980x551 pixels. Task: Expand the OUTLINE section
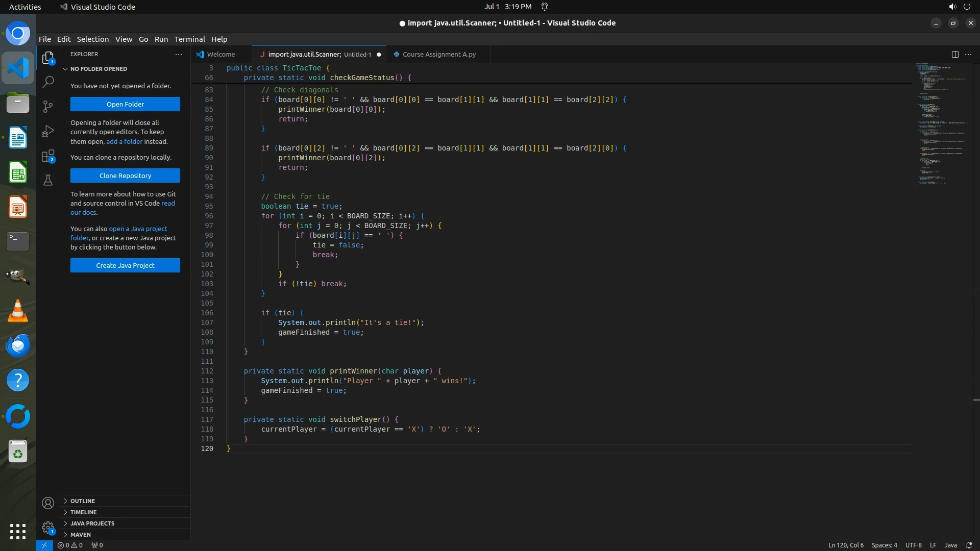82,501
